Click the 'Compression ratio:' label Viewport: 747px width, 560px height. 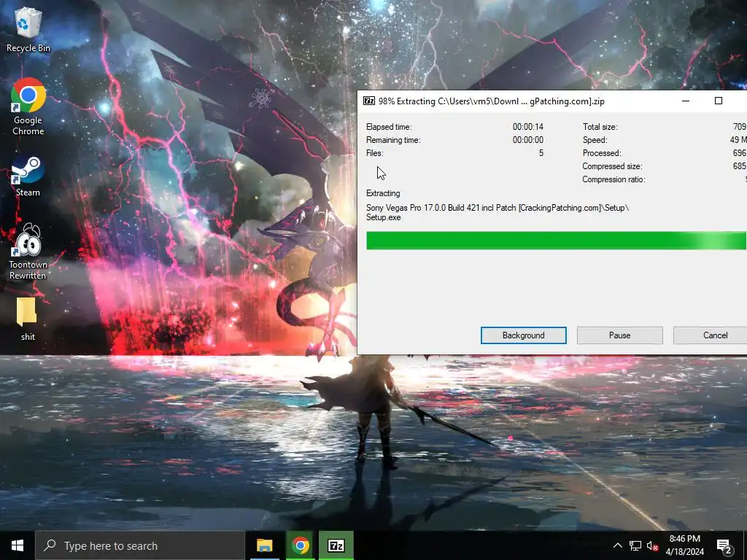614,179
